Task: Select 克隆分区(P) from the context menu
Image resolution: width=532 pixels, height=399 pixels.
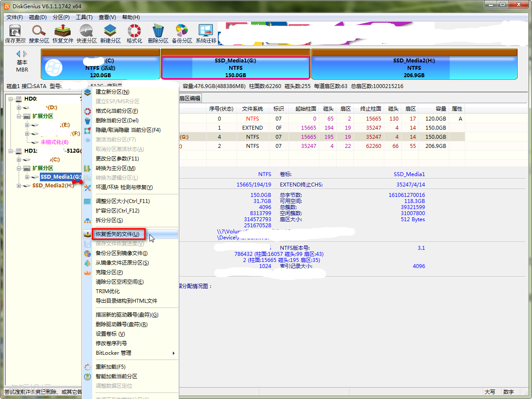Action: pos(130,272)
